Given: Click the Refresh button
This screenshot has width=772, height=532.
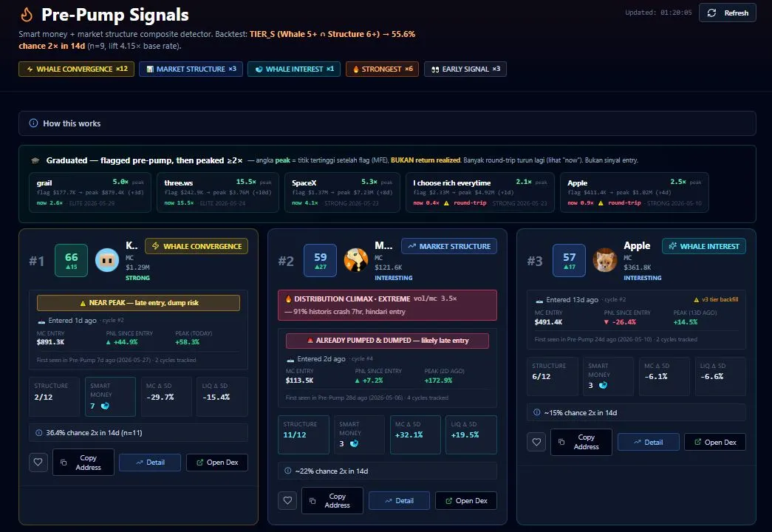Looking at the screenshot, I should [x=727, y=13].
